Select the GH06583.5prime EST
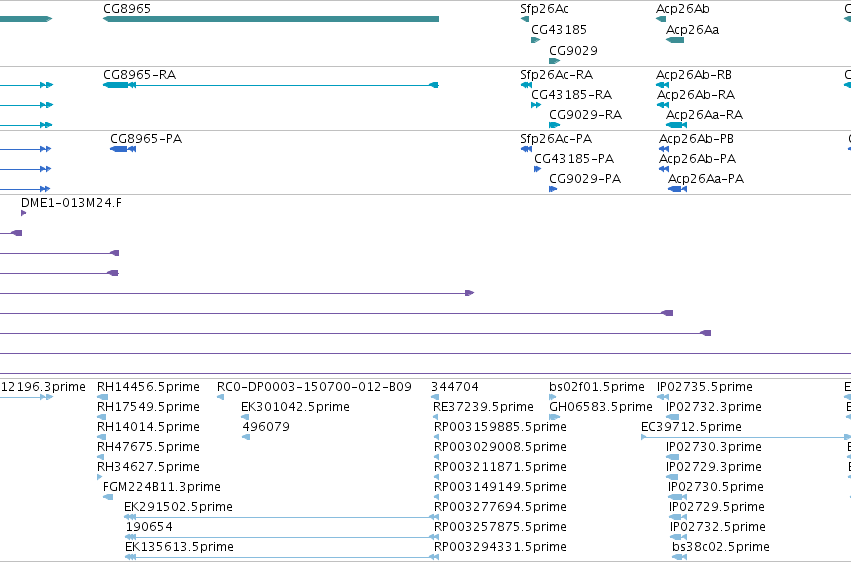851x562 pixels. 554,417
